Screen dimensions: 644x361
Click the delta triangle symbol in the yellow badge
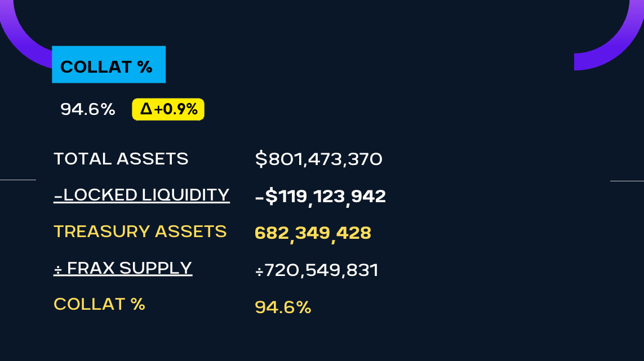click(x=146, y=109)
